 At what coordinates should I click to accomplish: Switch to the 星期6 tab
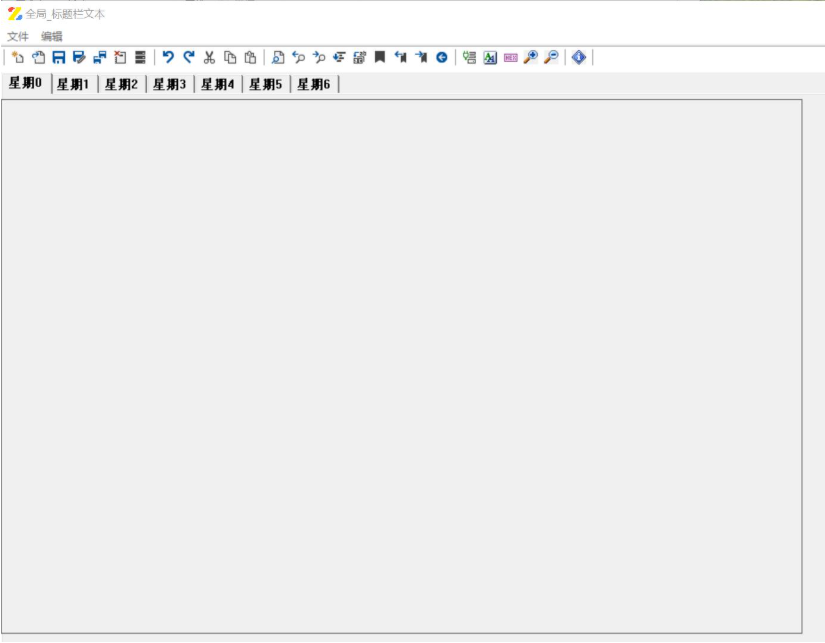pos(314,84)
